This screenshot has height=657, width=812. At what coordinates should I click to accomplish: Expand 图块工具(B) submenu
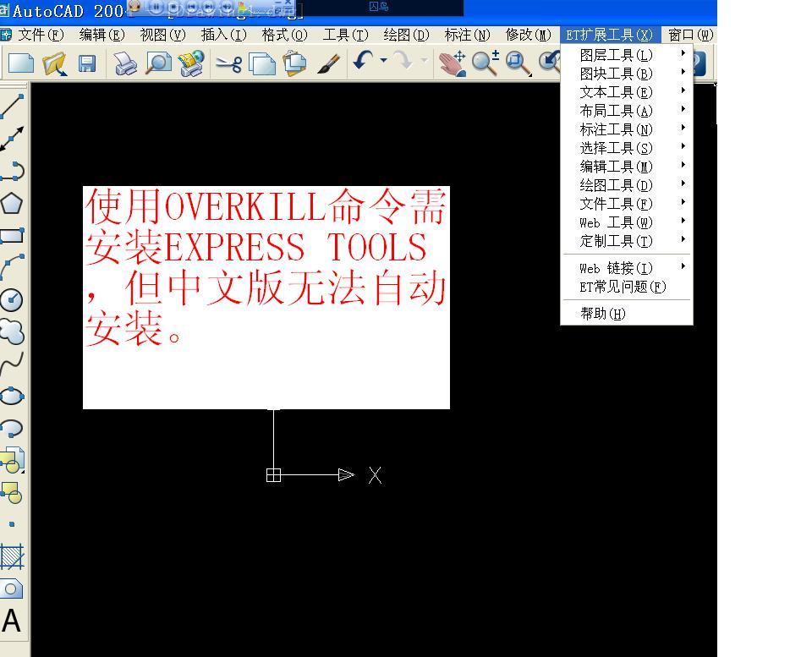point(627,74)
